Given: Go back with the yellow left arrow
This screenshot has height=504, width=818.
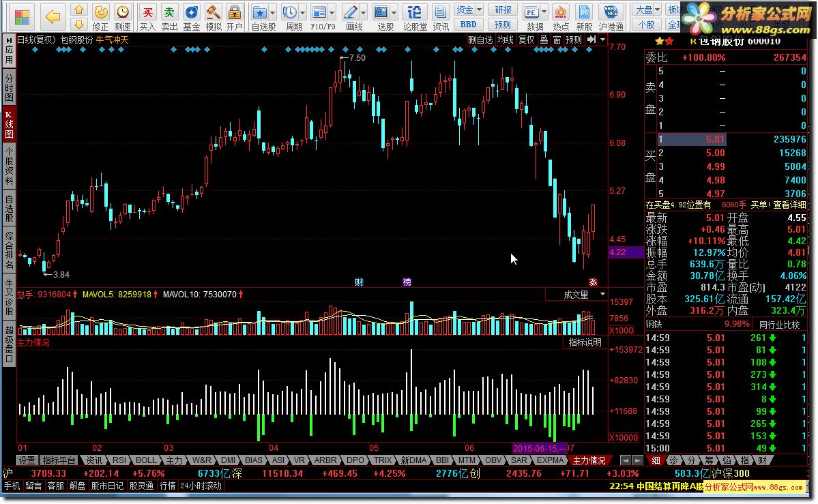Looking at the screenshot, I should pyautogui.click(x=53, y=17).
